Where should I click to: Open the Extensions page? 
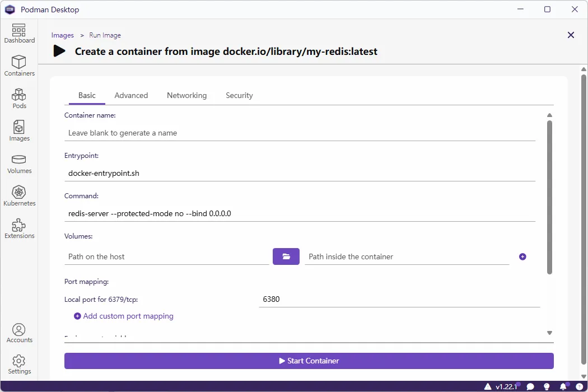[19, 229]
